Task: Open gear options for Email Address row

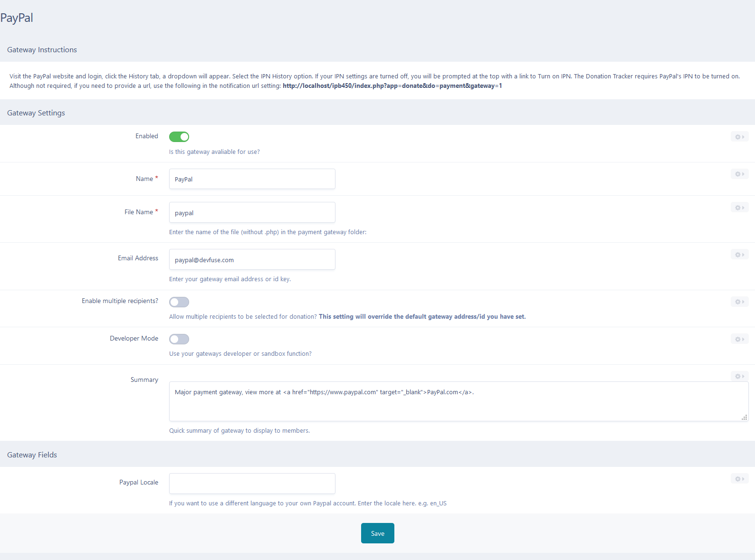Action: [x=739, y=255]
